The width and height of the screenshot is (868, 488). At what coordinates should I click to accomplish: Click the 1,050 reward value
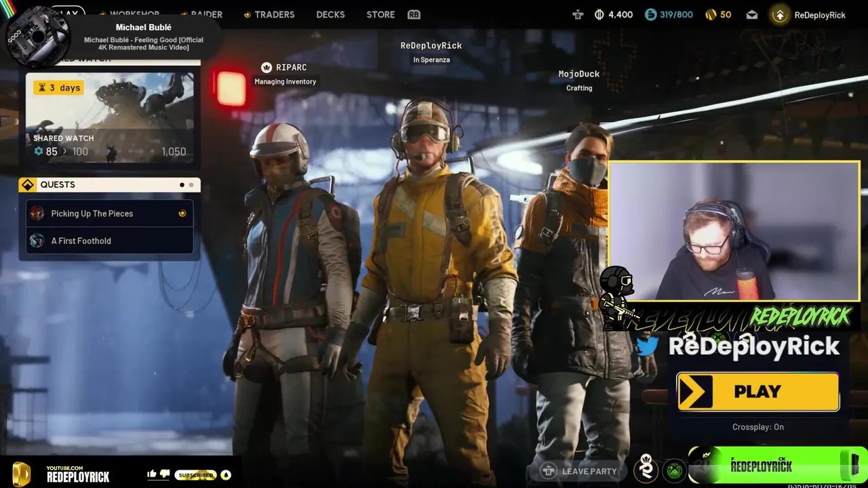174,151
